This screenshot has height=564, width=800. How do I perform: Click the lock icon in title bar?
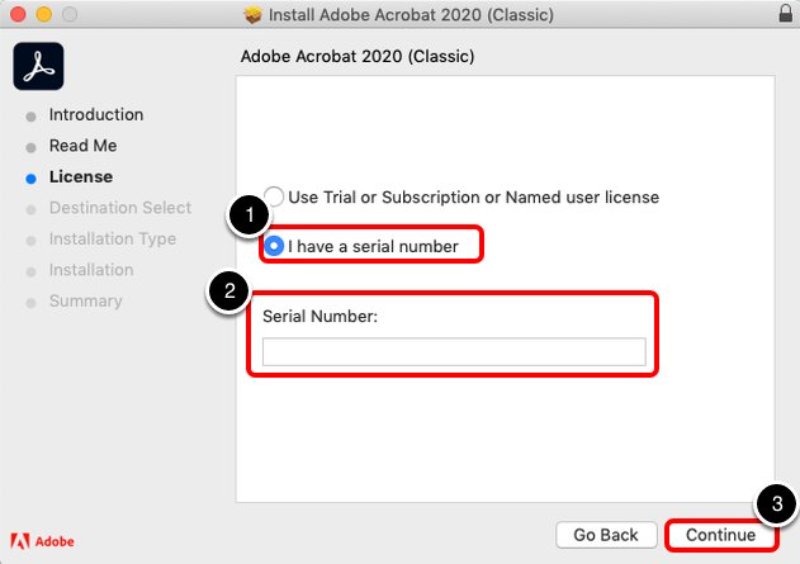[784, 15]
